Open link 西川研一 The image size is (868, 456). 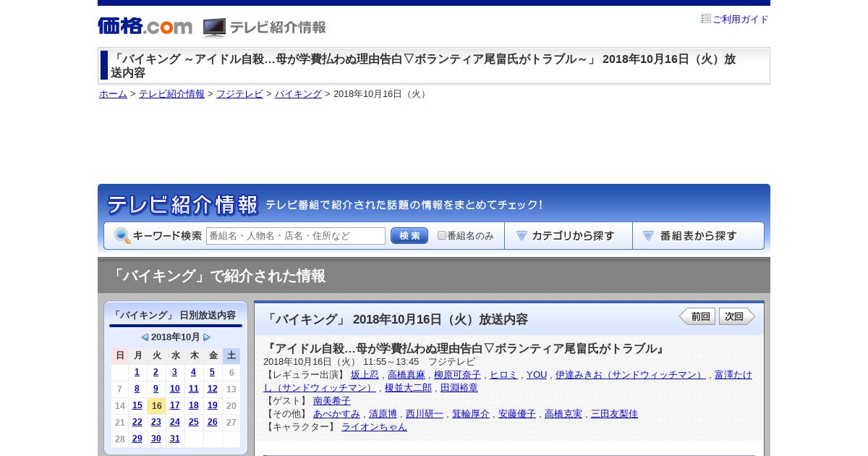[425, 414]
